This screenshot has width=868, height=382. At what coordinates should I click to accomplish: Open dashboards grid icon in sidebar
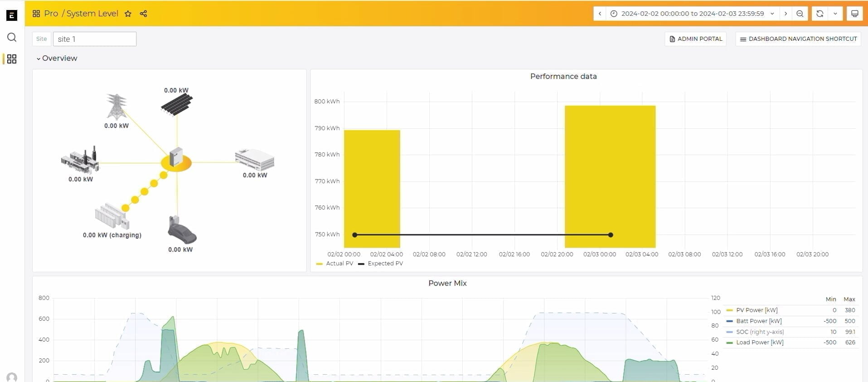point(12,59)
